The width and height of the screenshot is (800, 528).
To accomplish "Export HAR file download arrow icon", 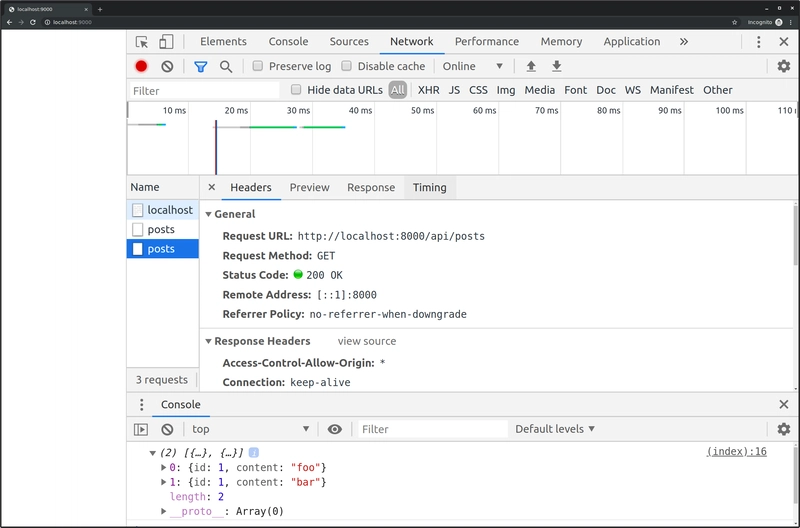I will [x=557, y=66].
